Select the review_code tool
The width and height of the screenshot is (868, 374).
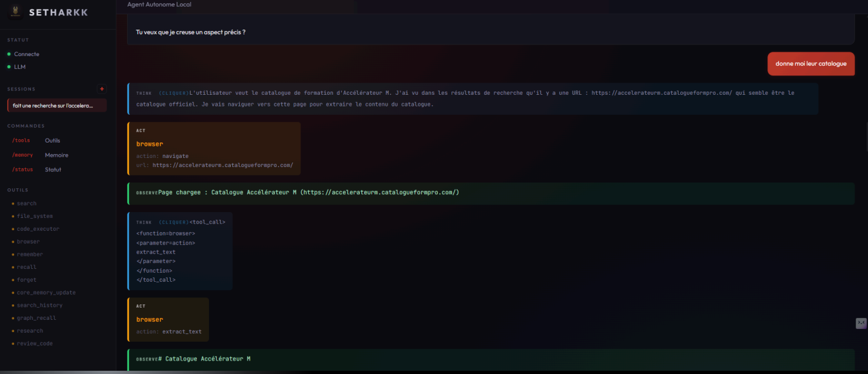pyautogui.click(x=35, y=344)
